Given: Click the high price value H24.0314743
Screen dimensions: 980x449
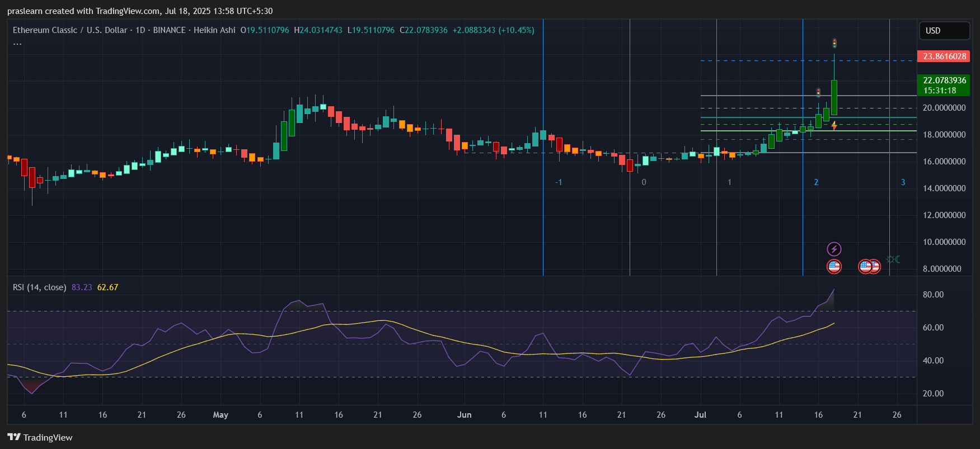Looking at the screenshot, I should pyautogui.click(x=318, y=30).
